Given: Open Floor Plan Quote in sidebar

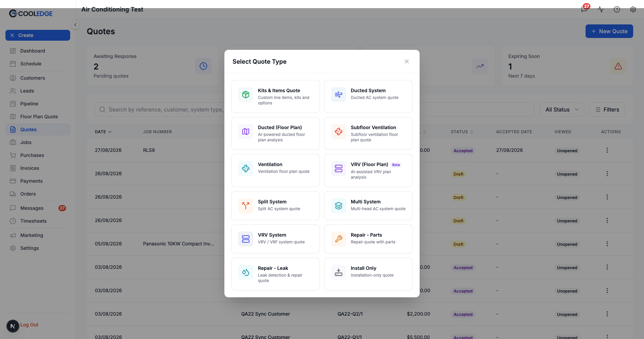Looking at the screenshot, I should point(38,117).
